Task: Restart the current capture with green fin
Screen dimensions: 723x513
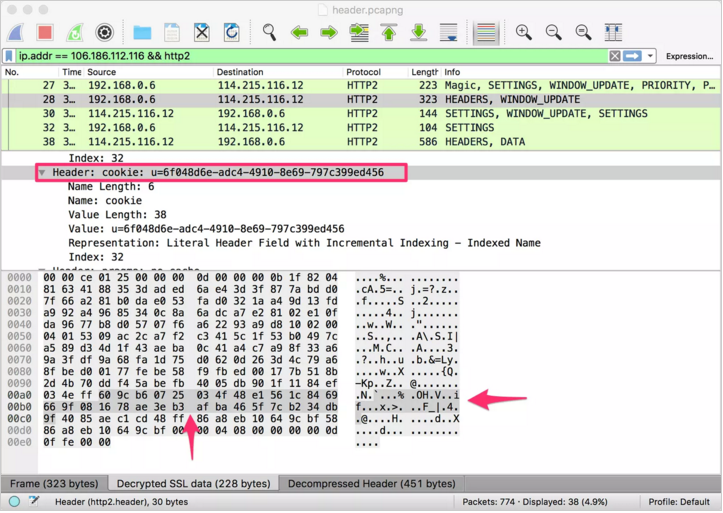Action: tap(75, 33)
